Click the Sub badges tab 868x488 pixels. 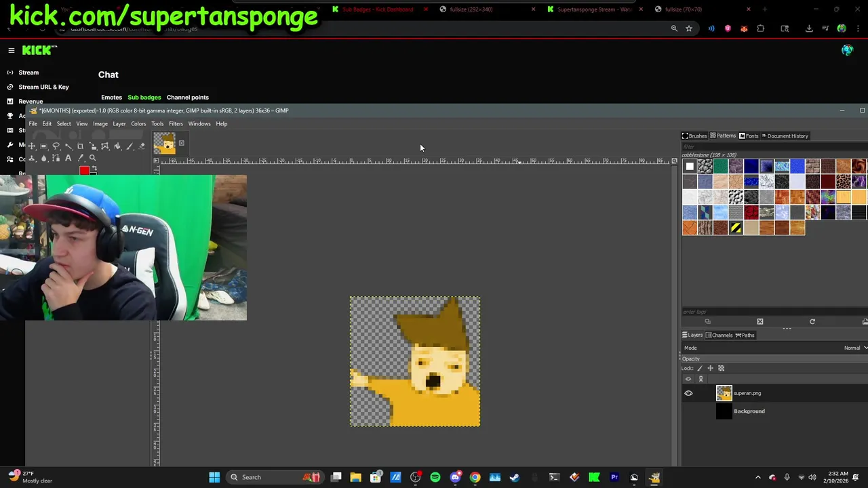(144, 97)
